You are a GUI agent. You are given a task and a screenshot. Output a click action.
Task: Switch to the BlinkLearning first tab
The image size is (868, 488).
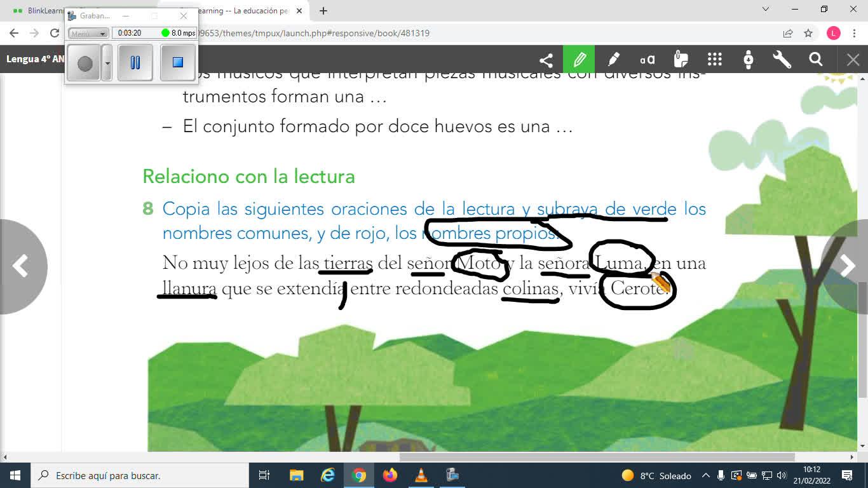(38, 11)
